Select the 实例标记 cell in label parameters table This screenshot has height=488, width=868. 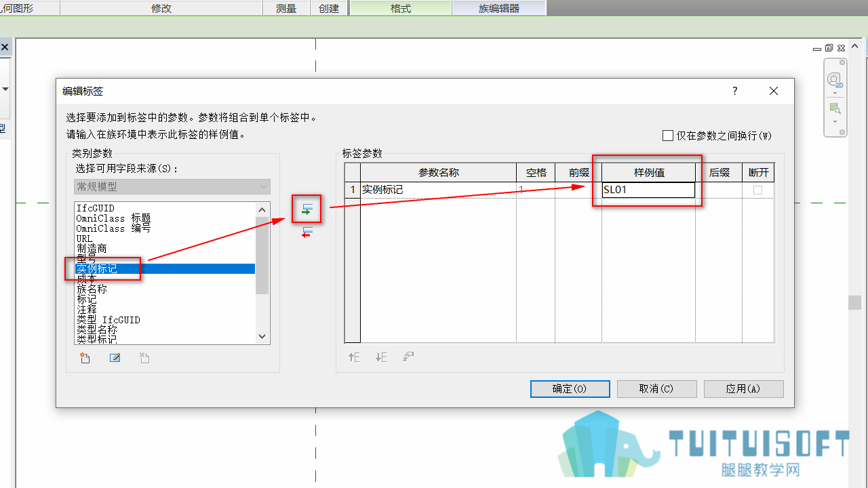click(438, 190)
